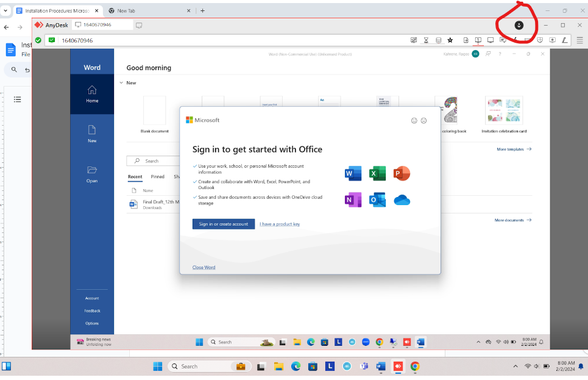The height and width of the screenshot is (380, 588).
Task: Click the remote notification bell icon
Action: coord(541,342)
